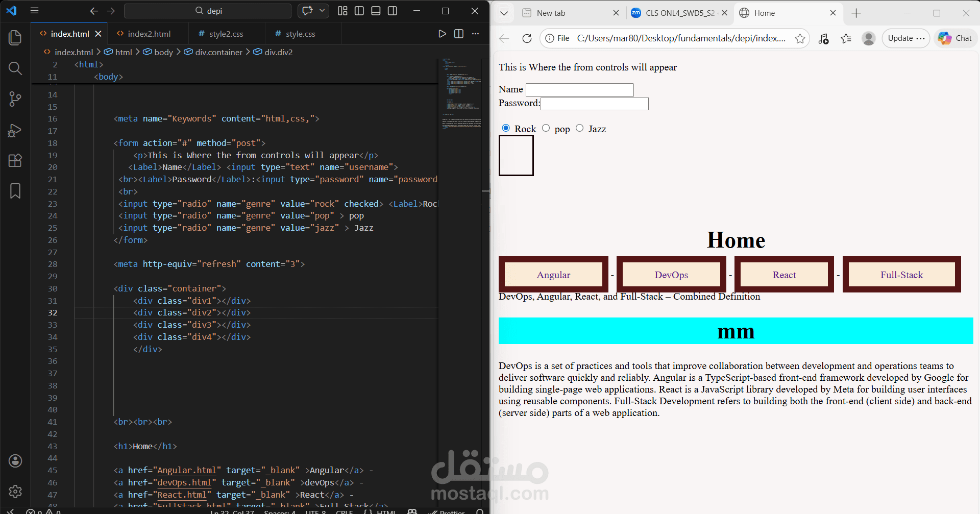This screenshot has width=980, height=514.
Task: Open the React link on the page
Action: [784, 275]
